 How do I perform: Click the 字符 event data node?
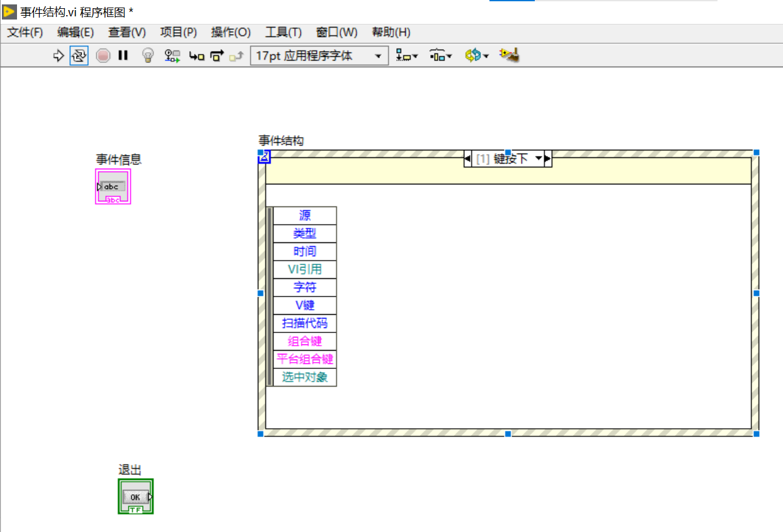[x=305, y=287]
